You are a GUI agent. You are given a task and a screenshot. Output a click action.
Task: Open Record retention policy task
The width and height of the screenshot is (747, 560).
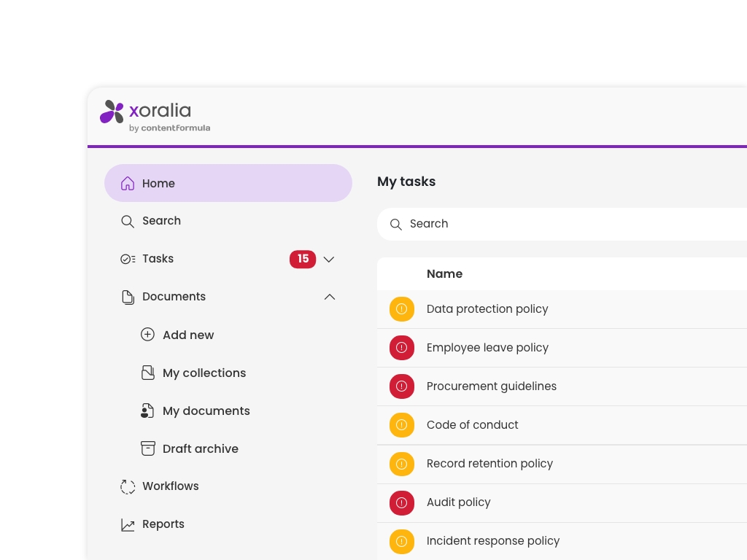tap(489, 464)
